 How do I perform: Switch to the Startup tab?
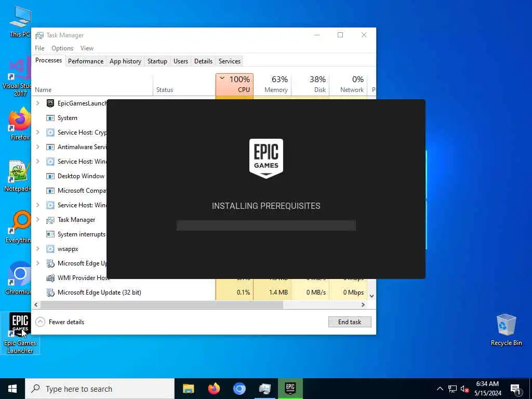coord(157,61)
